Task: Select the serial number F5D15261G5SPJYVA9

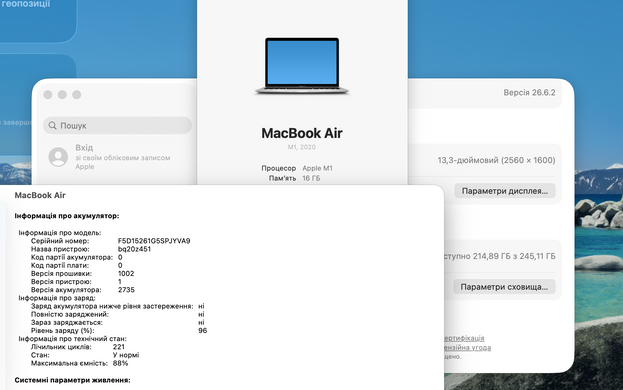Action: tap(154, 241)
